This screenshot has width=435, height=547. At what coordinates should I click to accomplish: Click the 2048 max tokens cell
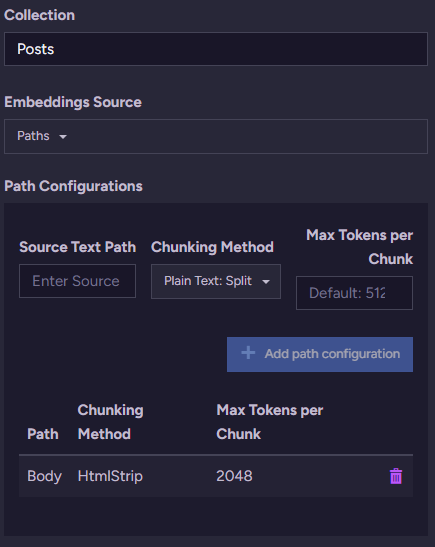234,476
